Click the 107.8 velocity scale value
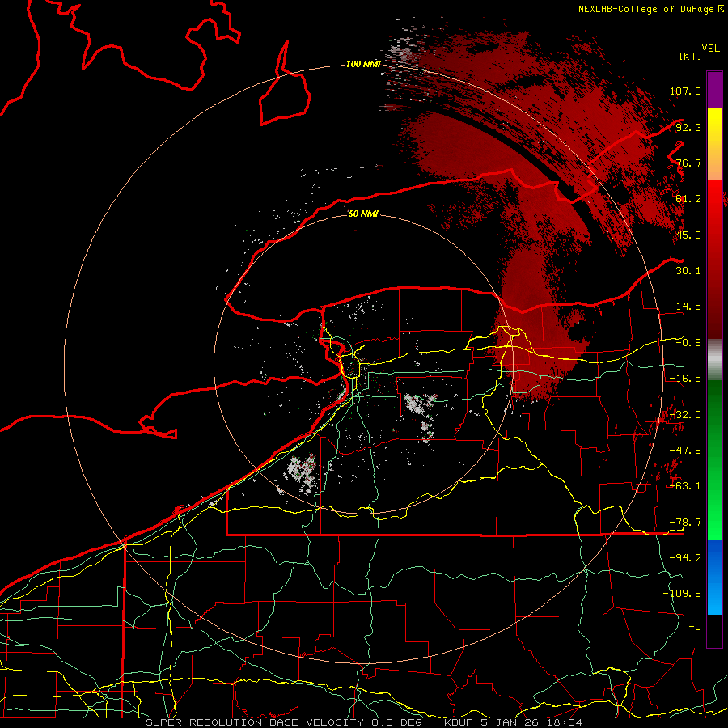The width and height of the screenshot is (728, 728). click(x=685, y=91)
